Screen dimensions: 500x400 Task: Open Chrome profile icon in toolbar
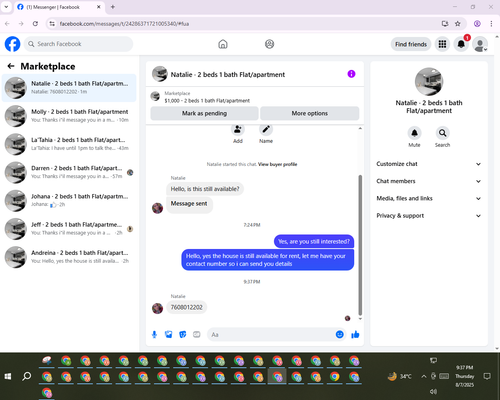[x=477, y=24]
